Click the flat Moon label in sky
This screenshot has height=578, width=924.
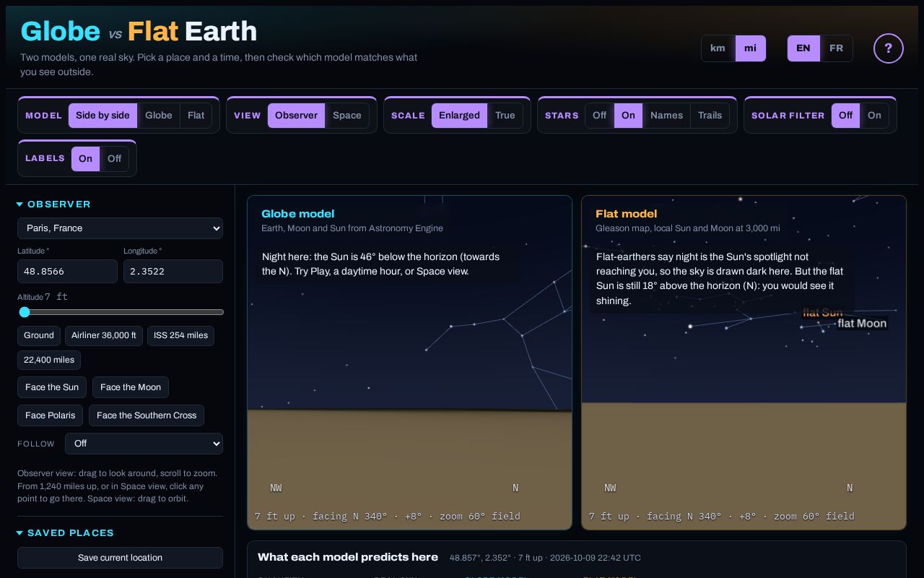pyautogui.click(x=862, y=324)
